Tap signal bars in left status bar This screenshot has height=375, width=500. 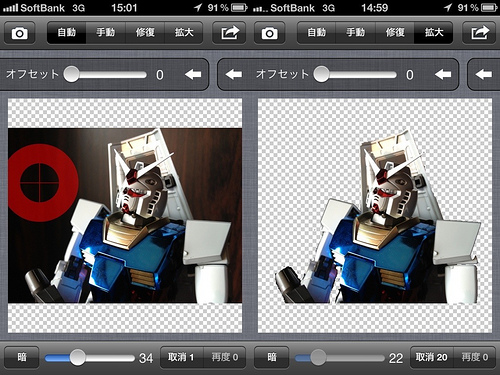pos(10,8)
